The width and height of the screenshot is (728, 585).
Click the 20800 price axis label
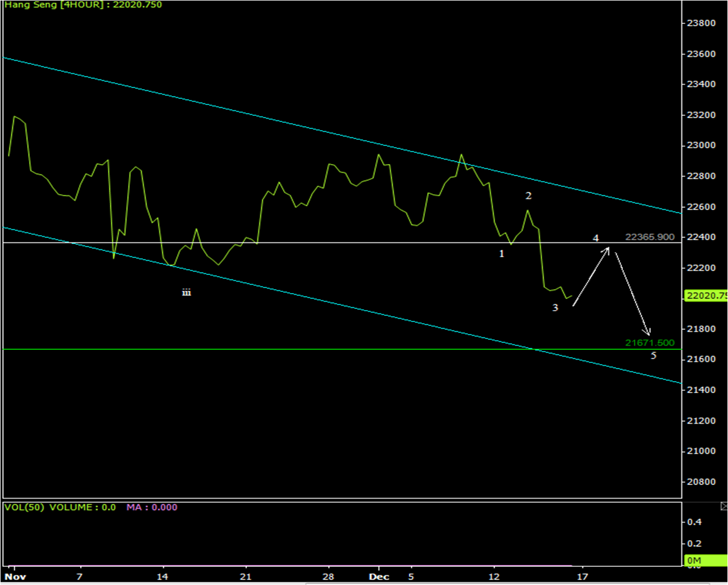pyautogui.click(x=701, y=482)
